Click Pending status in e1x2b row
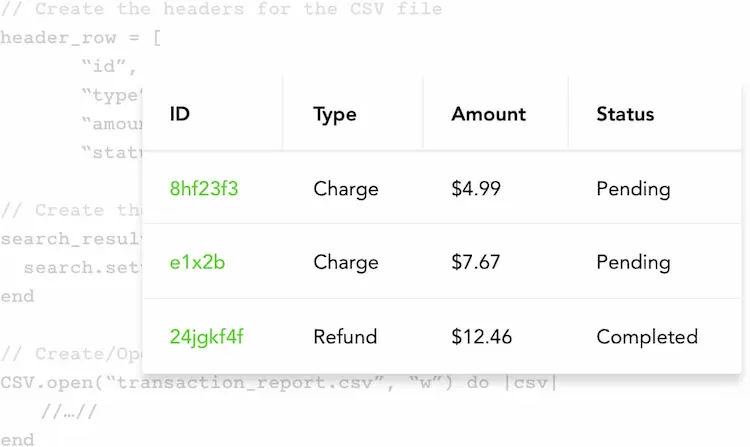Image resolution: width=750 pixels, height=447 pixels. click(x=633, y=262)
